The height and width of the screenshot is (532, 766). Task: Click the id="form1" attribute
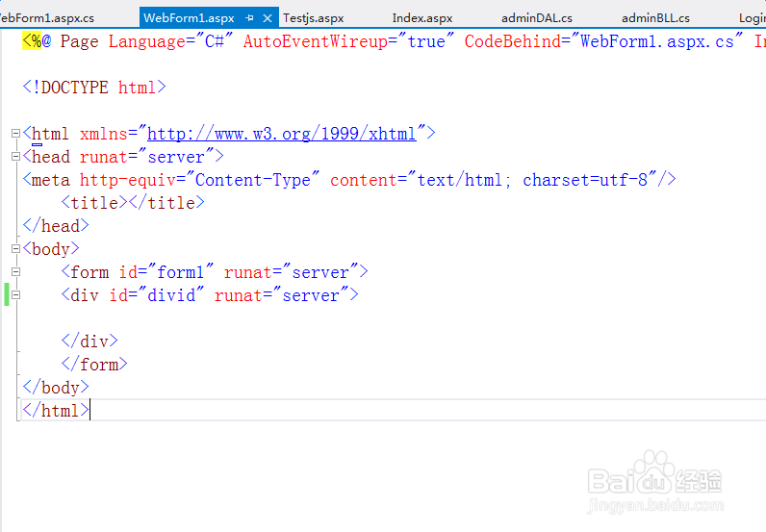pos(166,272)
